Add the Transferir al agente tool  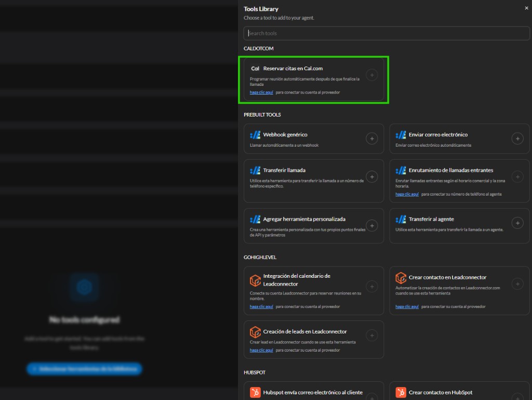pos(517,223)
